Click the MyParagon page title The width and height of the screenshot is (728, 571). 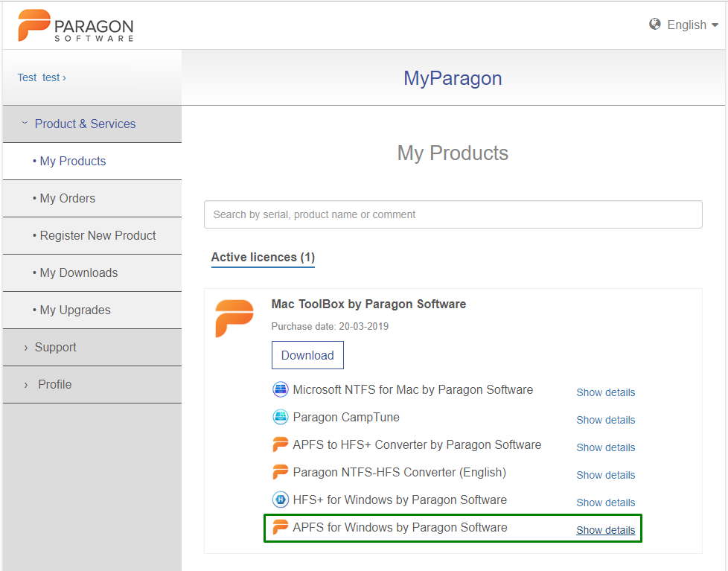(453, 78)
